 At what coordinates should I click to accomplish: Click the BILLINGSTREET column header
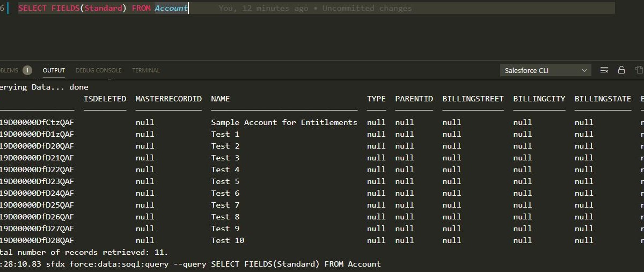(x=473, y=99)
